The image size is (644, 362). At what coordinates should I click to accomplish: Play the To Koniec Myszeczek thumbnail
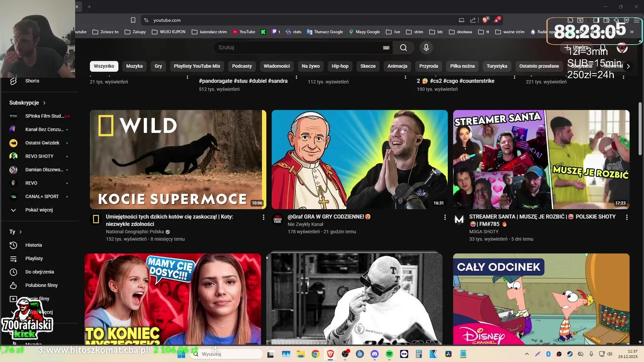(x=173, y=299)
